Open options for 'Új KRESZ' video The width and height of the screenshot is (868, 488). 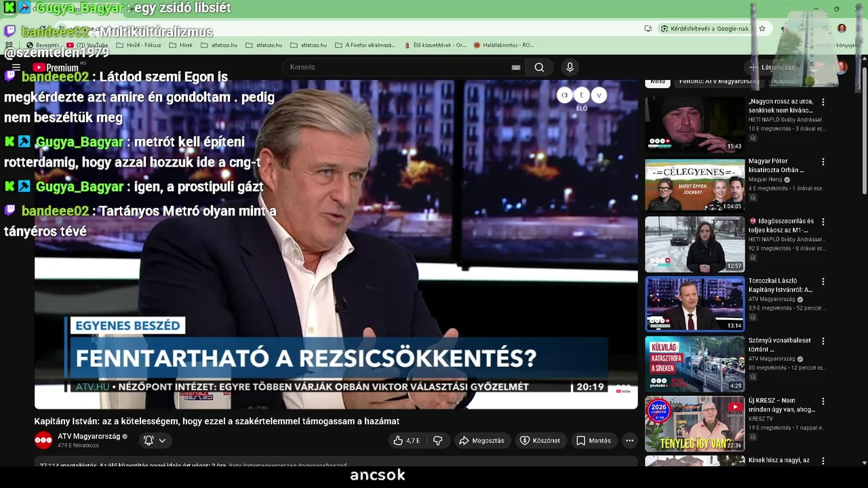[x=823, y=401]
